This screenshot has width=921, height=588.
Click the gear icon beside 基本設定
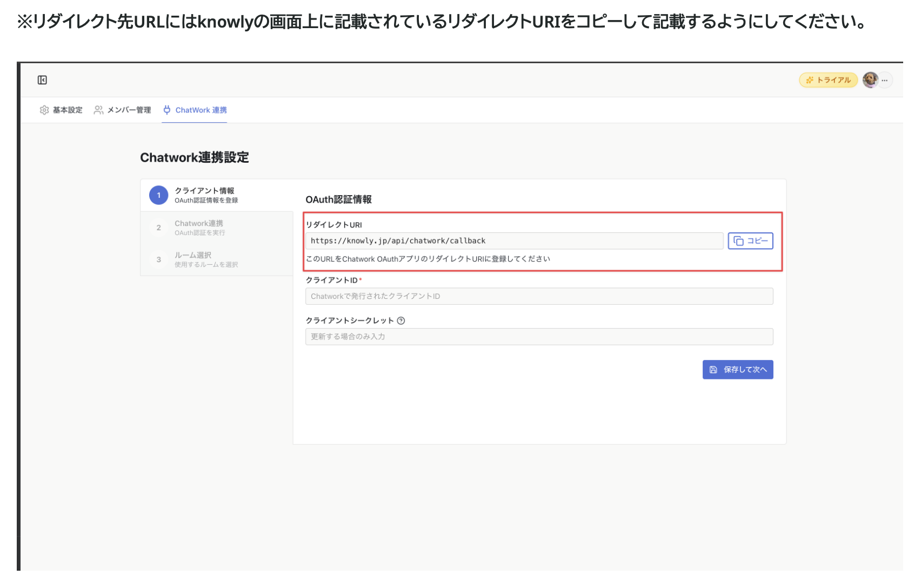tap(44, 110)
